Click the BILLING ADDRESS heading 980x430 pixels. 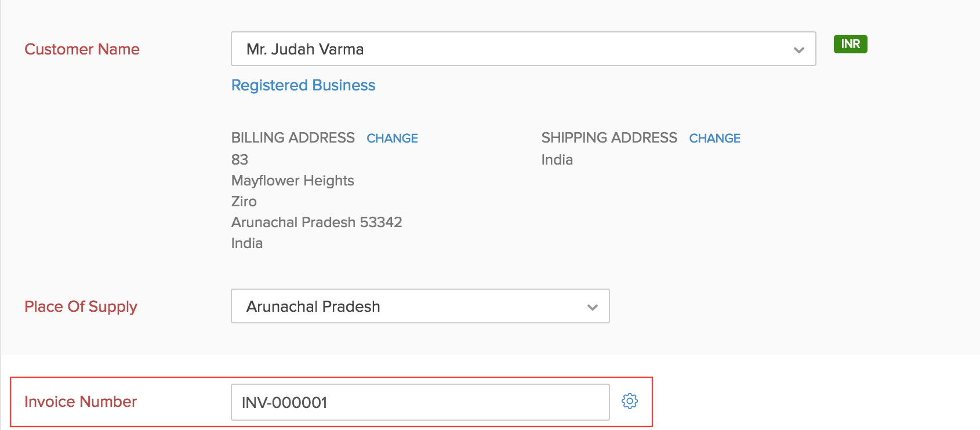(x=292, y=137)
